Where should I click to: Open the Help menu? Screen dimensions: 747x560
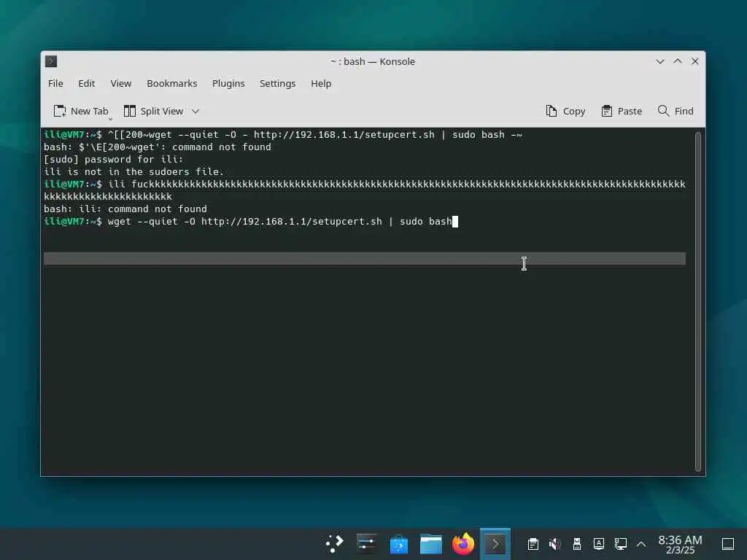[321, 83]
